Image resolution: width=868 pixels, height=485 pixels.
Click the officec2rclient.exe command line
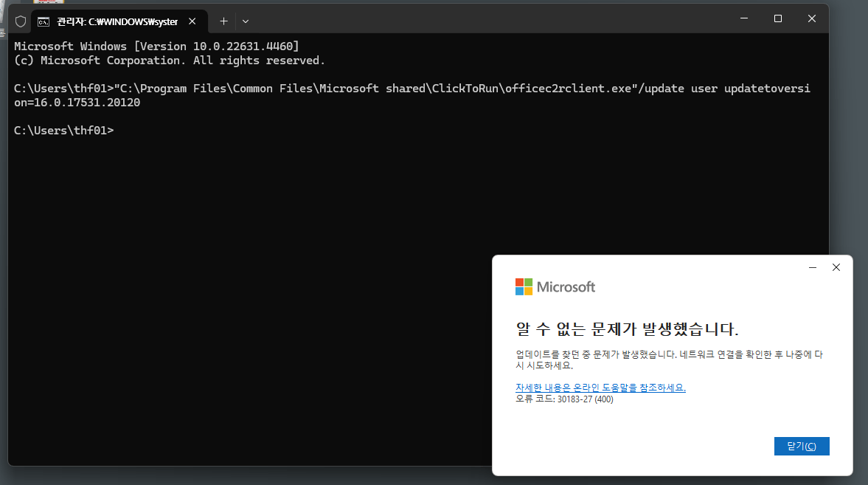(x=412, y=89)
